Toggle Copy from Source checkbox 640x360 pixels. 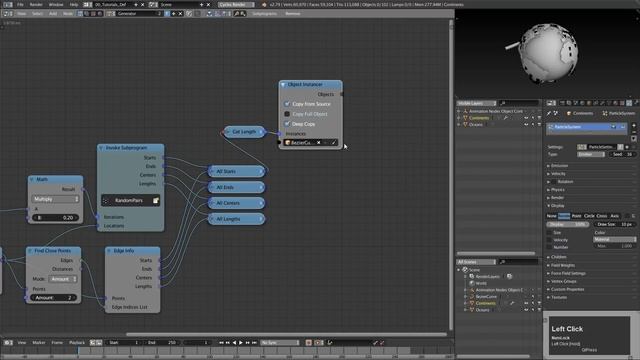tap(287, 104)
